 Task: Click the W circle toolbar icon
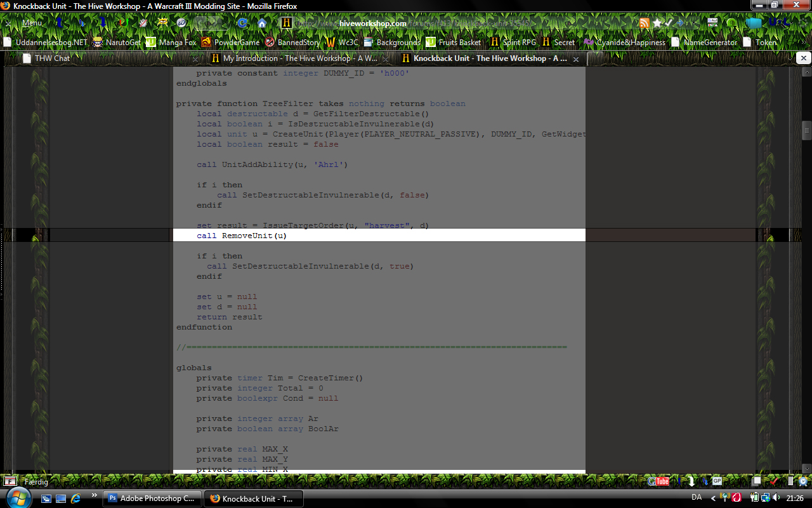tap(181, 23)
